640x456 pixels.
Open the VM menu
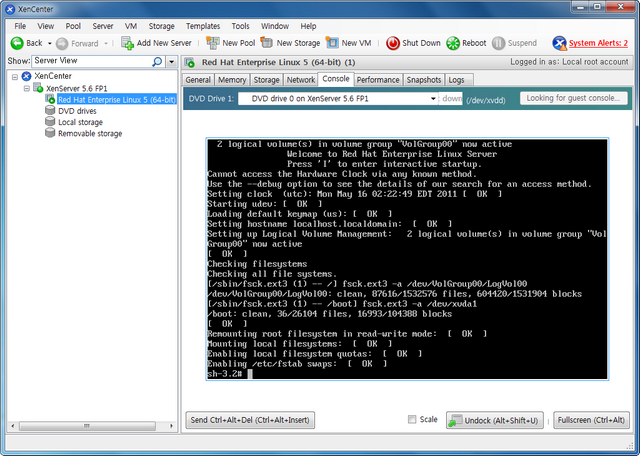(131, 26)
